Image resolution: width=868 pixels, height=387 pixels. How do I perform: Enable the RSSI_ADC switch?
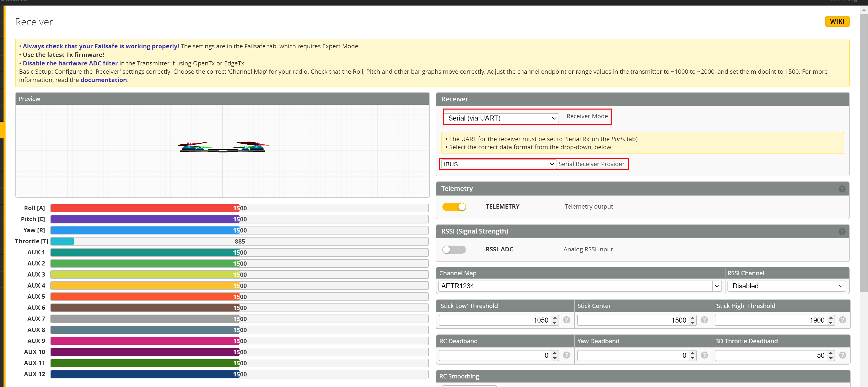454,249
